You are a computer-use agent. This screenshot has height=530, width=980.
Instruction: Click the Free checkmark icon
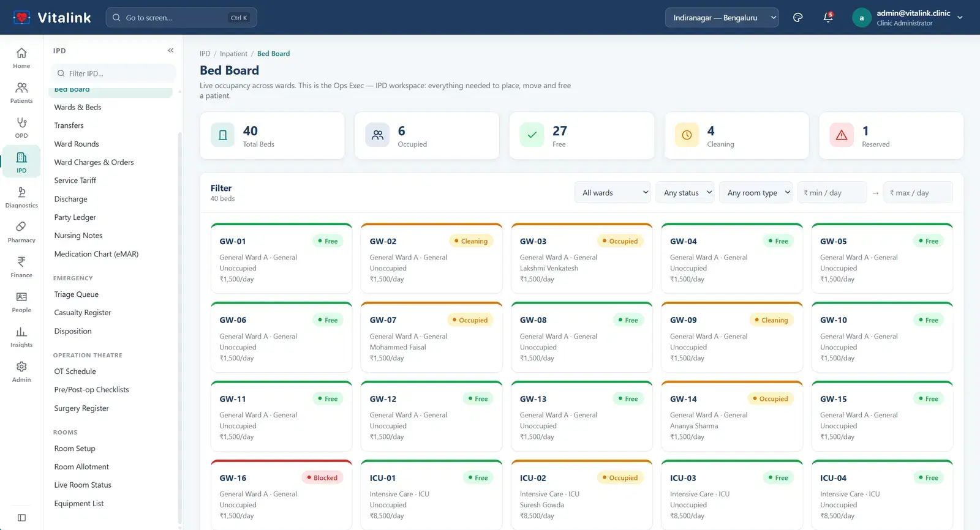pyautogui.click(x=532, y=135)
